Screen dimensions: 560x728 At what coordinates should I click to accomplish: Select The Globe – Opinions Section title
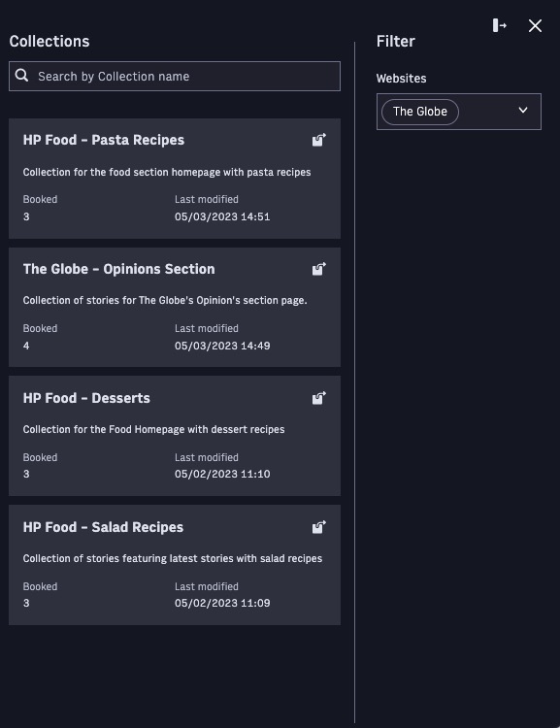(x=118, y=269)
